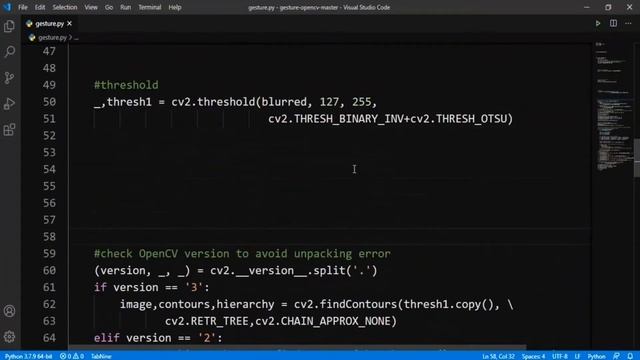Click TabNine status bar item
The width and height of the screenshot is (640, 360).
click(101, 356)
